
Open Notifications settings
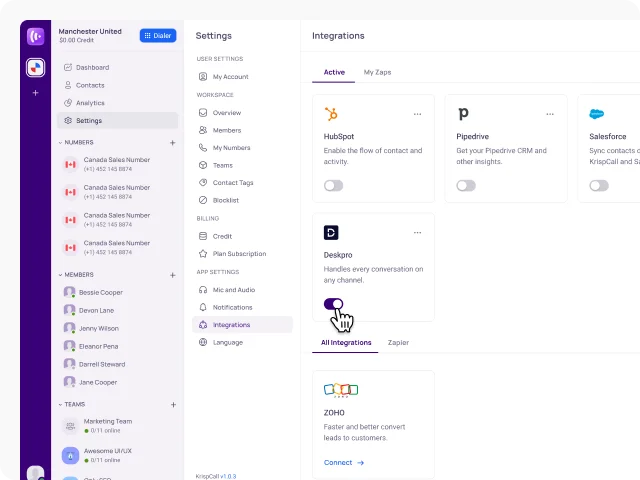pos(226,307)
